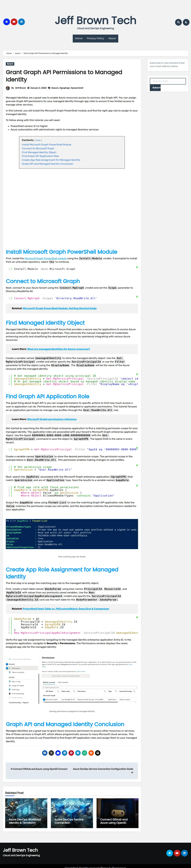Open the YouTube icon in header
The image size is (191, 868).
coord(14,22)
